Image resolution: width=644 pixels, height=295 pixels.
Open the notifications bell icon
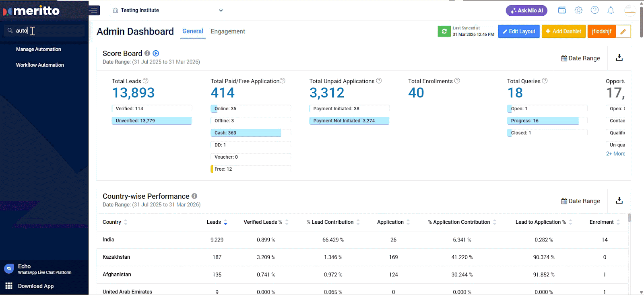(x=611, y=10)
